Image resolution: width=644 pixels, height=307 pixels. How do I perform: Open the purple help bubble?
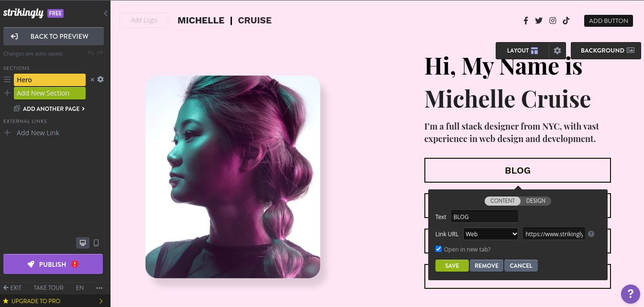point(631,294)
